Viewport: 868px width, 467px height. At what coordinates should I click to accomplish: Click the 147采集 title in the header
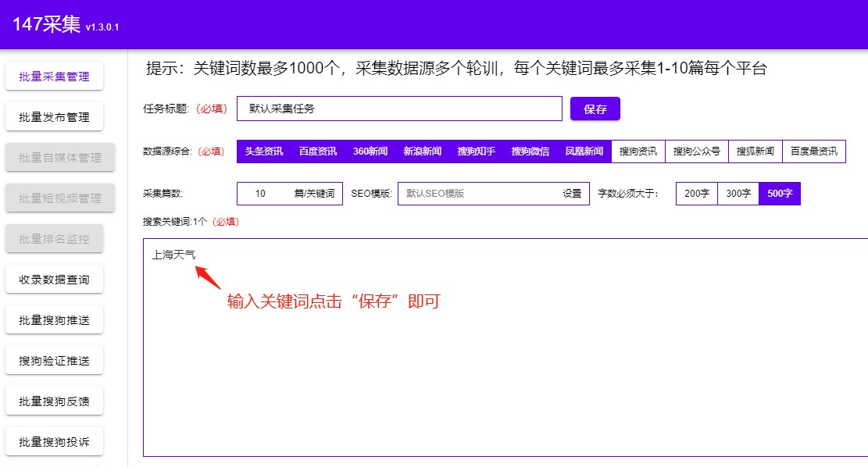(47, 24)
